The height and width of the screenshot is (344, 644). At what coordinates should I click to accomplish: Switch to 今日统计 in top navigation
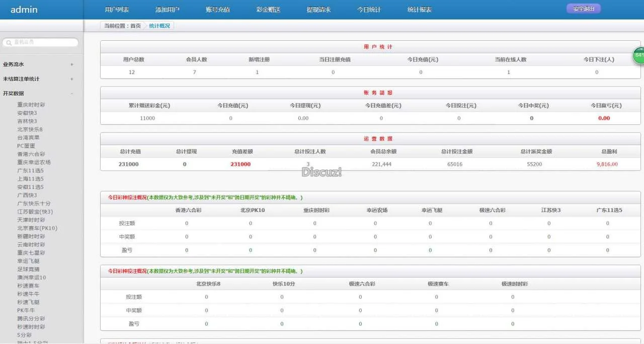tap(369, 10)
